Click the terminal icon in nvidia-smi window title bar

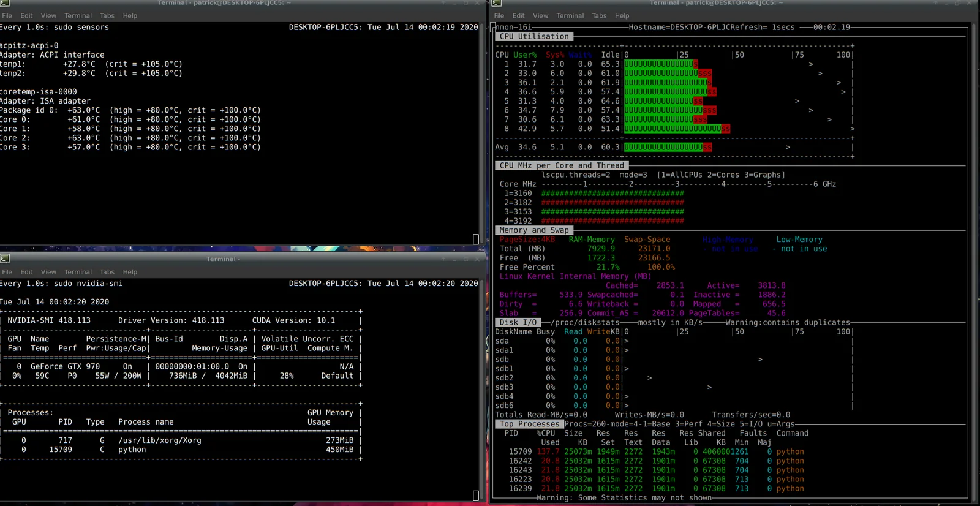pos(5,259)
